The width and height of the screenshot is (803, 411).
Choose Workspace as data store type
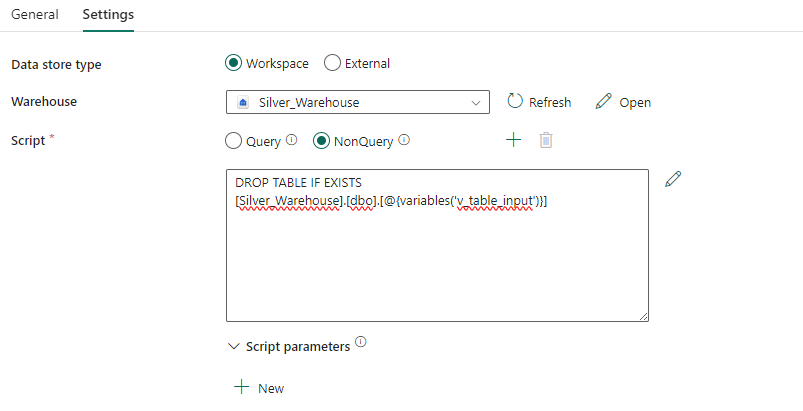(x=234, y=63)
